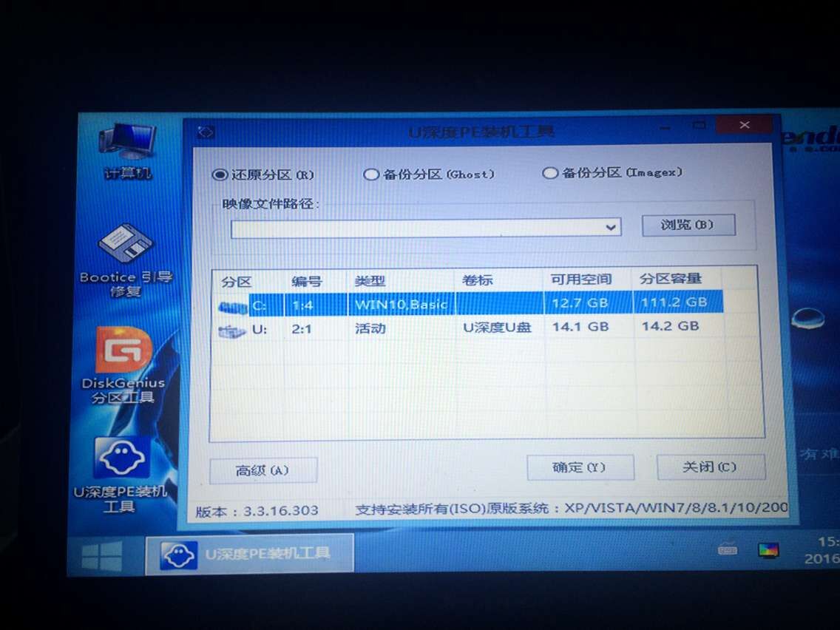
Task: Launch DiskGenius 分区工具 desktop icon
Action: click(123, 366)
